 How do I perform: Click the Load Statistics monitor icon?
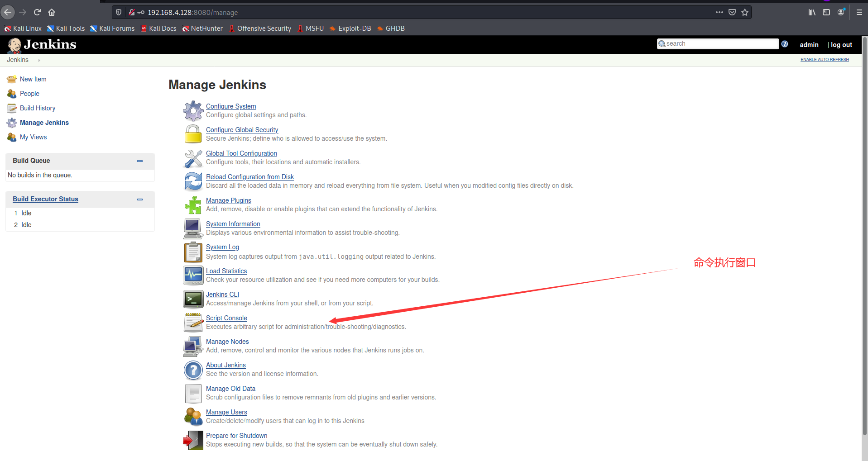pos(193,275)
